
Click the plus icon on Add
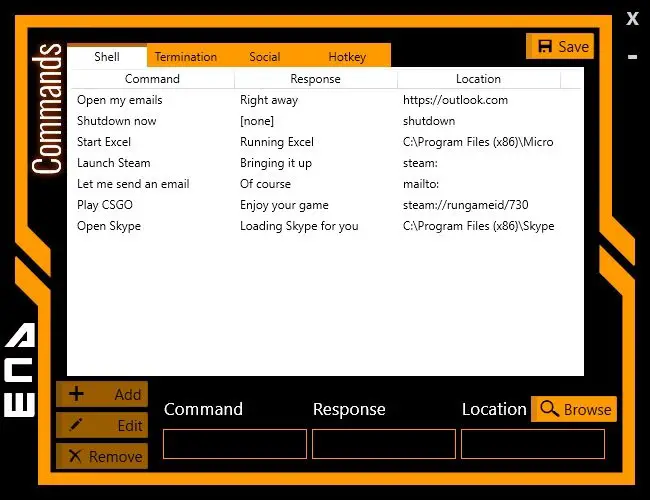click(x=76, y=393)
